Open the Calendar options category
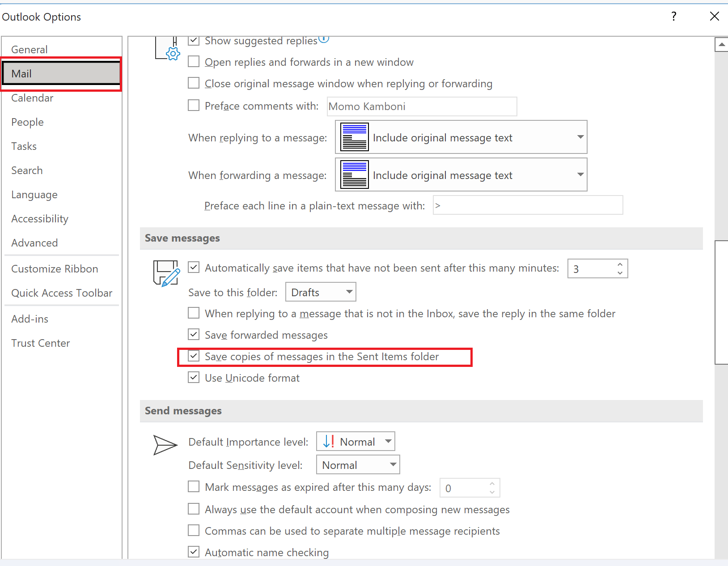This screenshot has width=728, height=566. click(61, 98)
